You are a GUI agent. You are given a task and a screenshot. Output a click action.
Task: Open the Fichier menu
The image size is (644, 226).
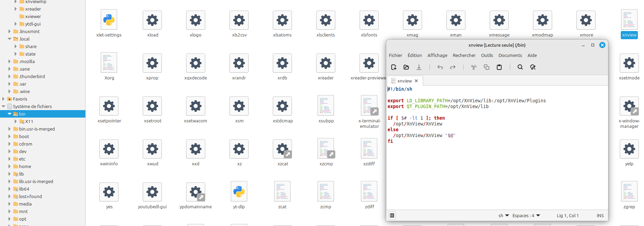(395, 55)
